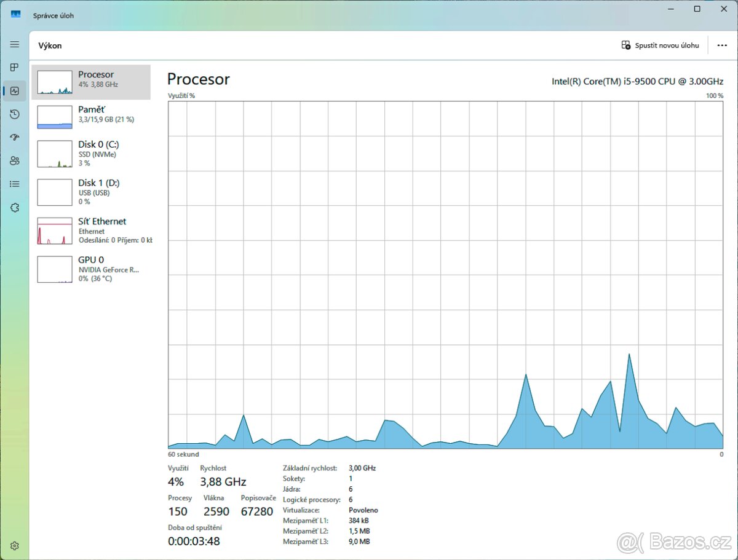
Task: Select Disk 1 (D:) USB entry
Action: coord(91,192)
